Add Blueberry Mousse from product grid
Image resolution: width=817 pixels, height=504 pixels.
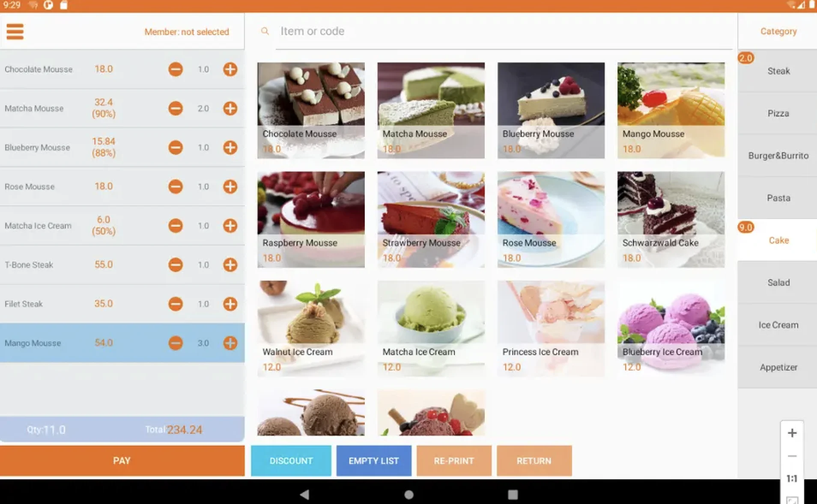pyautogui.click(x=551, y=110)
